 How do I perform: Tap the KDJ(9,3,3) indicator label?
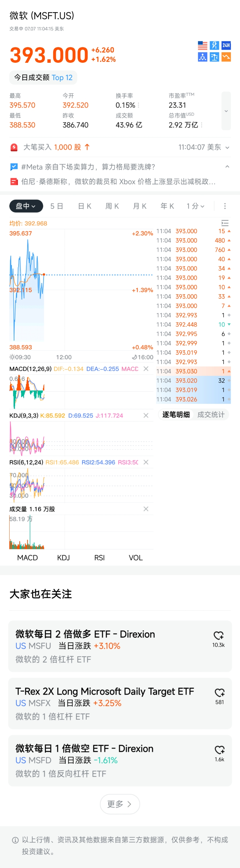[x=24, y=416]
